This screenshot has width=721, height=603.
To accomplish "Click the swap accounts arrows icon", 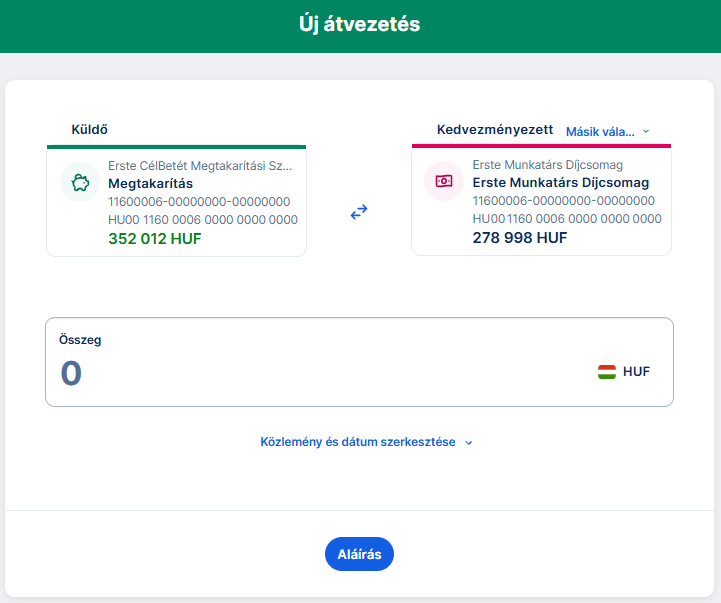I will pos(359,212).
